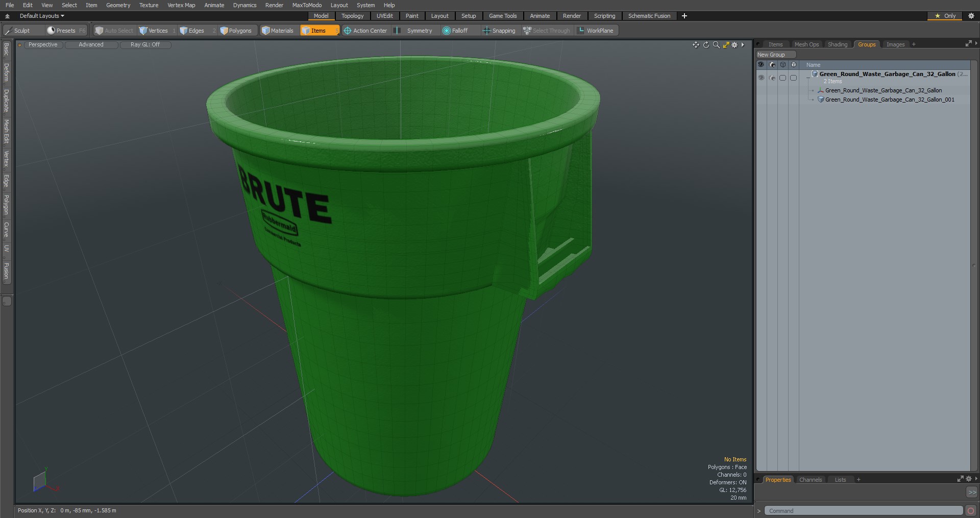Toggle the star Only button
Viewport: 980px width, 518px height.
point(945,16)
